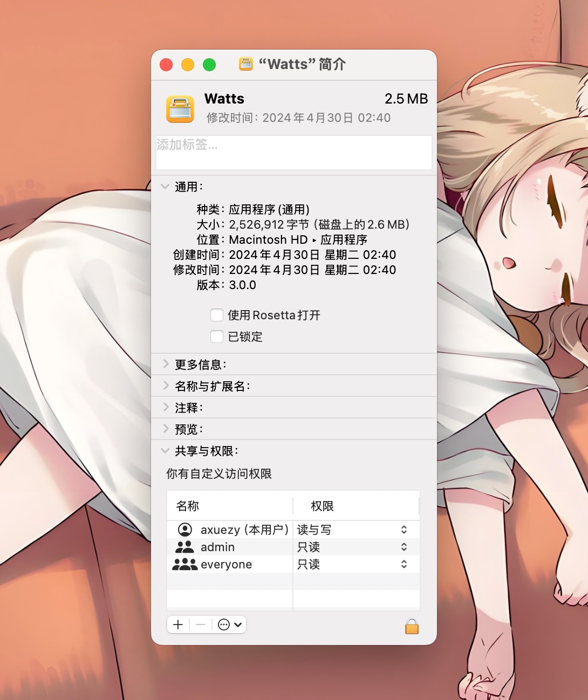Close the Watts info window
588x700 pixels.
point(166,65)
